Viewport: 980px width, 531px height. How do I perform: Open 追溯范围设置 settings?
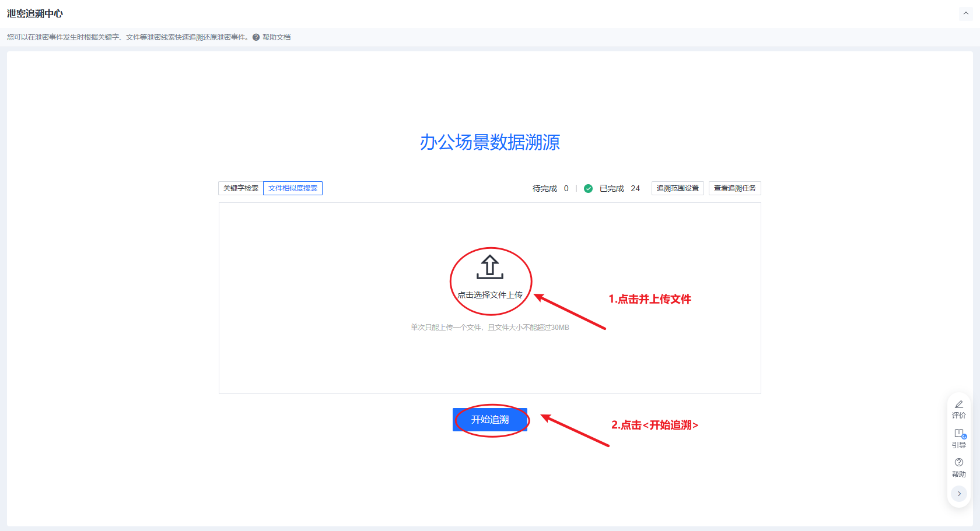[677, 188]
